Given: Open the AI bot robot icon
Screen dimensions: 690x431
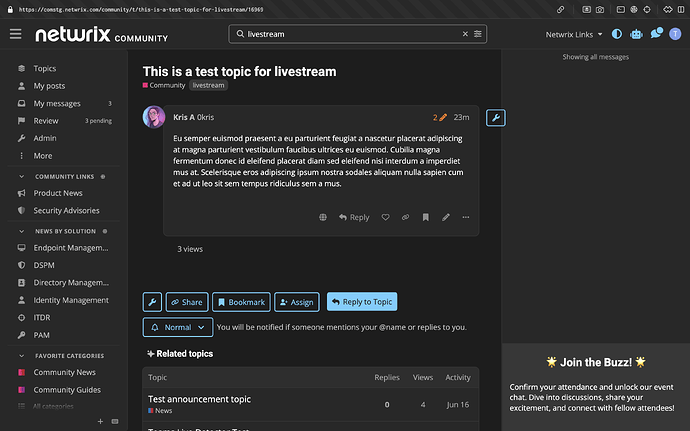Looking at the screenshot, I should (x=636, y=34).
